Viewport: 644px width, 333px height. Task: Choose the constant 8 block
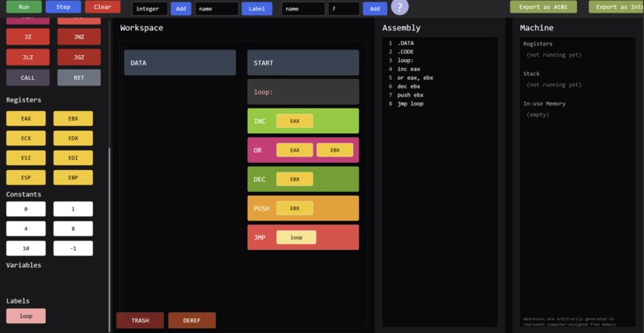(x=73, y=228)
